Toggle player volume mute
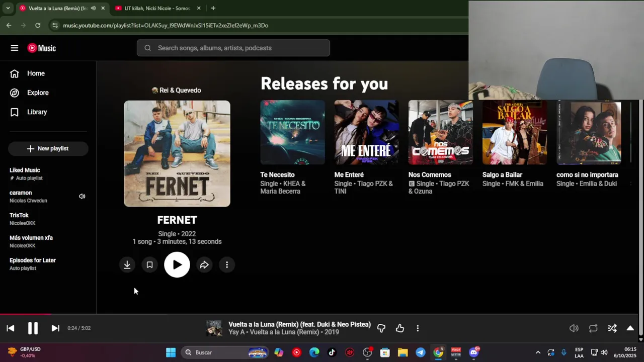Image resolution: width=644 pixels, height=362 pixels. pos(574,328)
